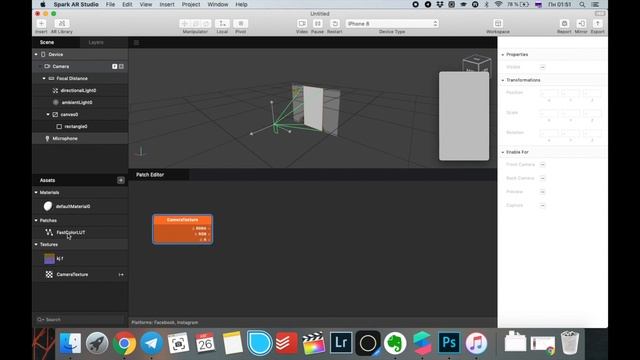Pause the simulation preview
Screen dimensions: 640x360
[318, 23]
